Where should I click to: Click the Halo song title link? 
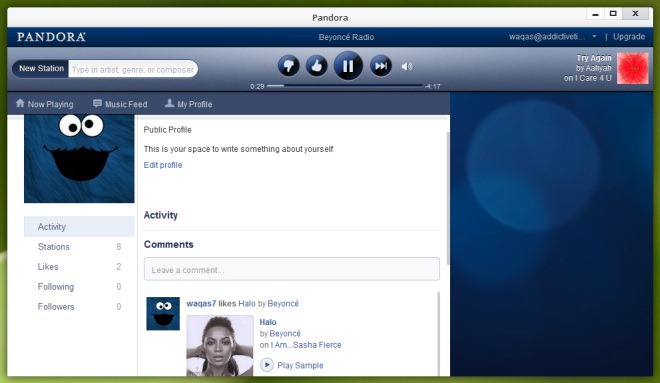pyautogui.click(x=268, y=322)
